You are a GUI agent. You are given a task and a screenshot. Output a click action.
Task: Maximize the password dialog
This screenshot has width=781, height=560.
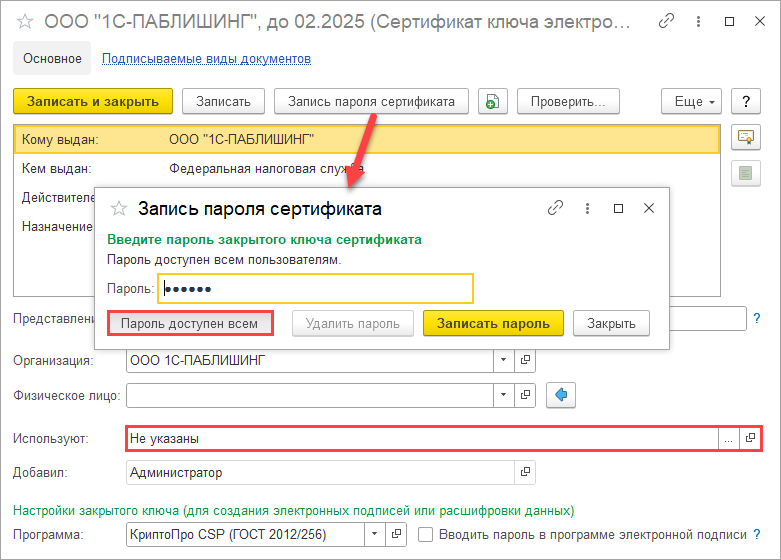click(x=618, y=208)
